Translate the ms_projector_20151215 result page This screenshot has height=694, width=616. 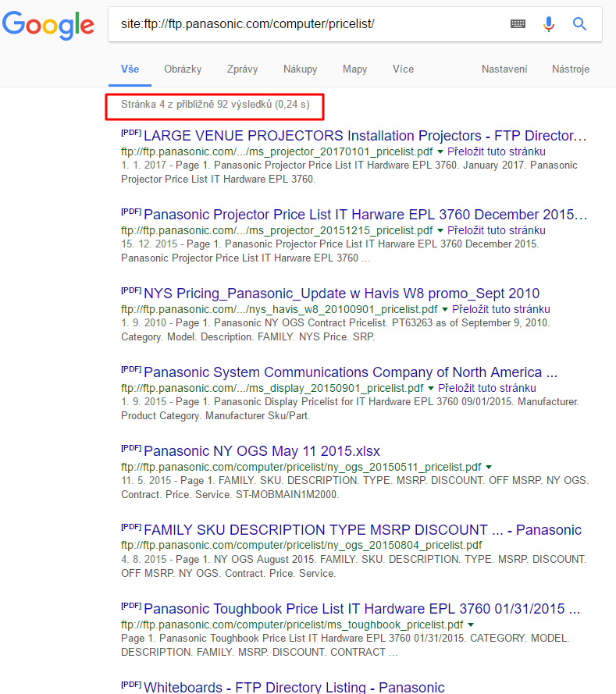tap(496, 230)
